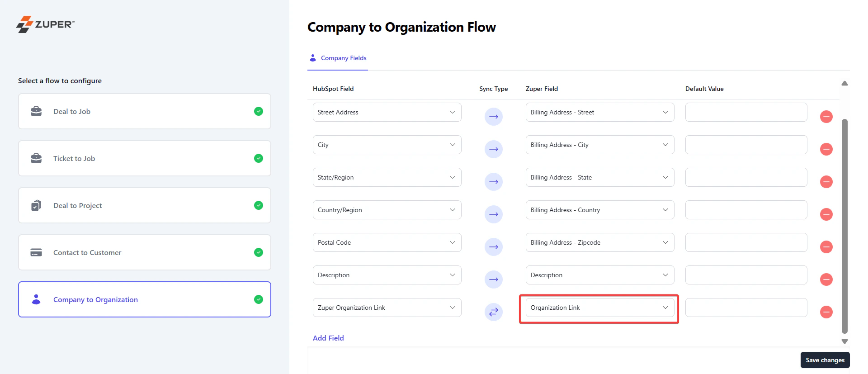
Task: Click the vertical scrollbar thumb of field list
Action: (844, 226)
